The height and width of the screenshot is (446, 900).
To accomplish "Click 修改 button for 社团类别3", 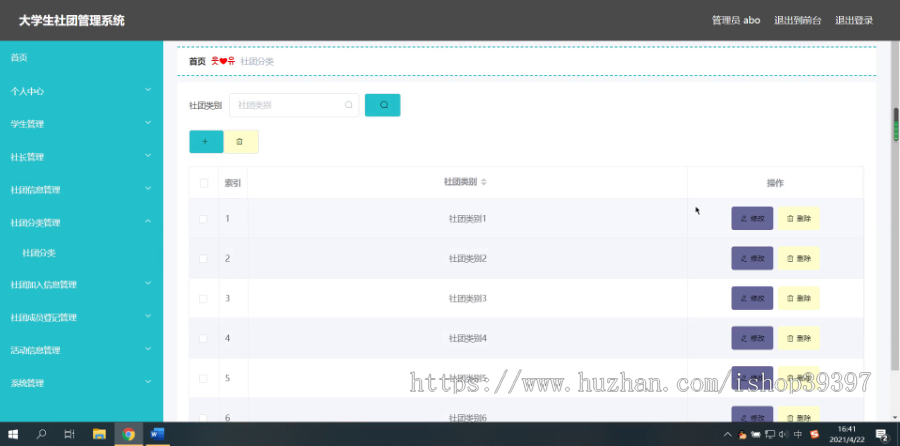I will coord(752,298).
